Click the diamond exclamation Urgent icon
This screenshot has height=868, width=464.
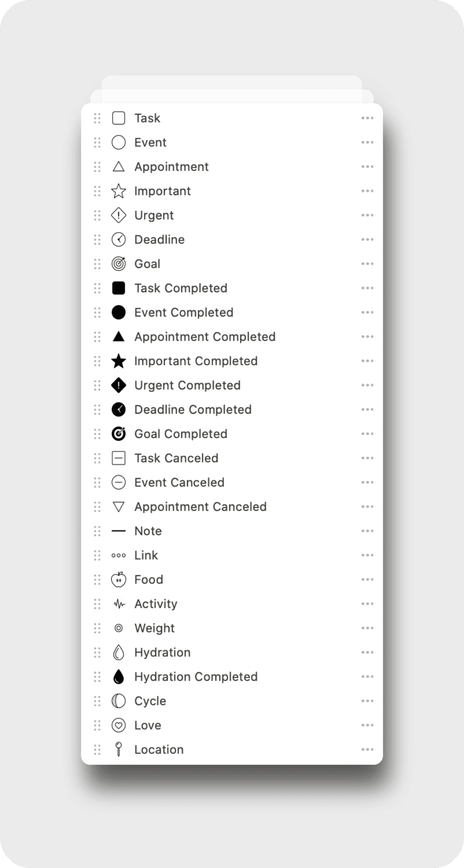pos(118,215)
